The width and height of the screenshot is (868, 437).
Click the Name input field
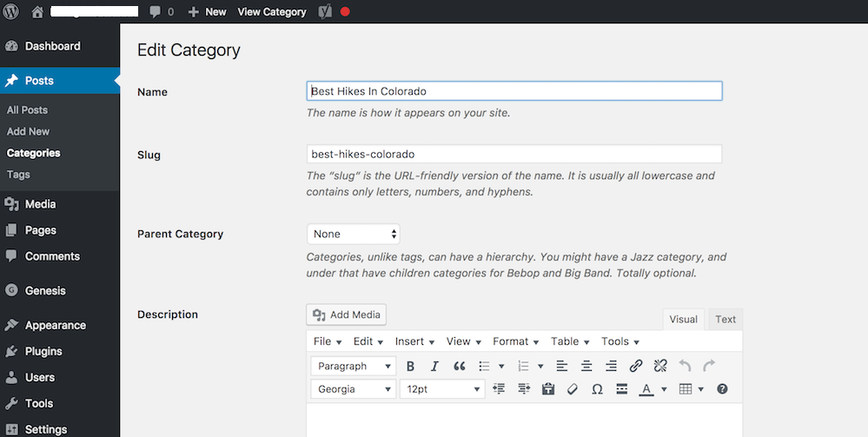tap(514, 91)
